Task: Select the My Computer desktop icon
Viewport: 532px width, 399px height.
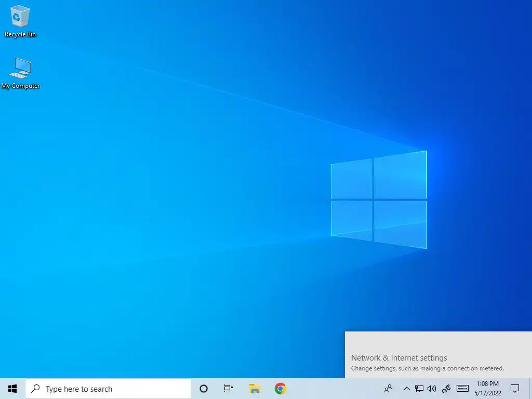Action: (20, 73)
